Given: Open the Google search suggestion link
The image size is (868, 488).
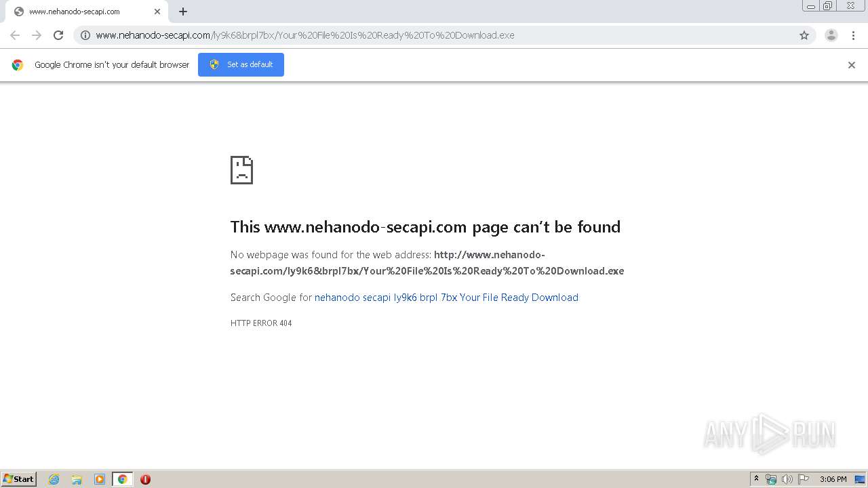Looking at the screenshot, I should (x=446, y=298).
